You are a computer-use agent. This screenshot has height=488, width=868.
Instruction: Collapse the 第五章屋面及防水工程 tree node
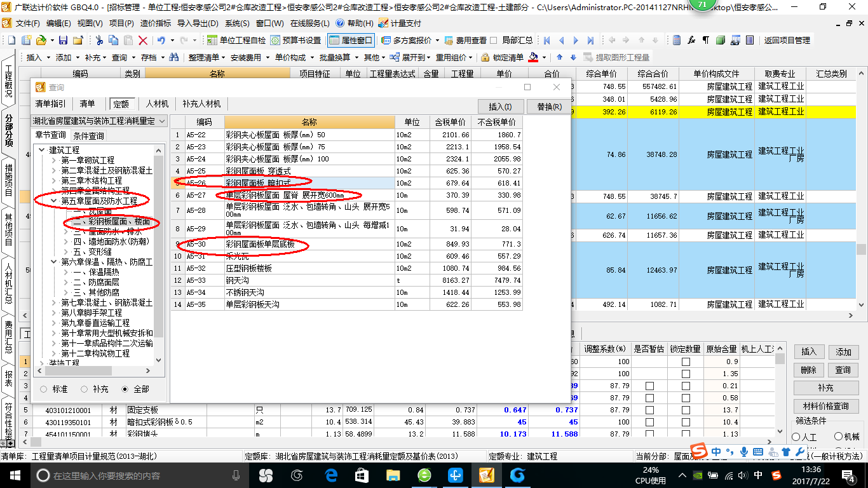pos(53,201)
